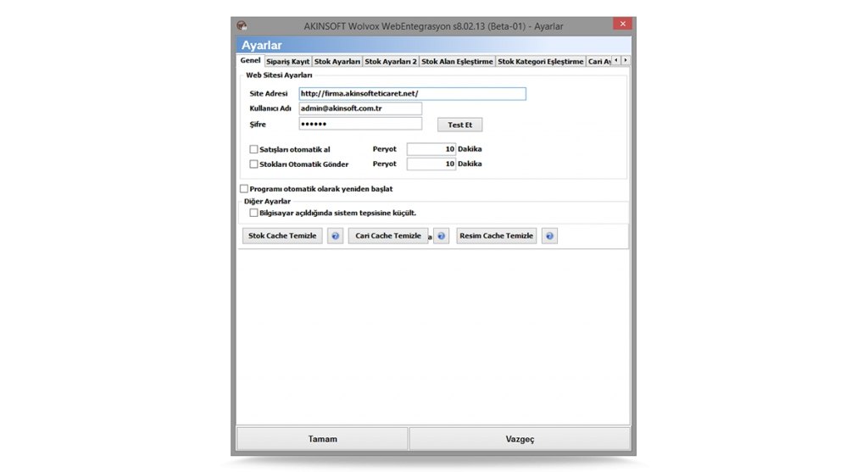Click Resim Cache Temizle button
Image resolution: width=868 pixels, height=472 pixels.
coord(497,236)
